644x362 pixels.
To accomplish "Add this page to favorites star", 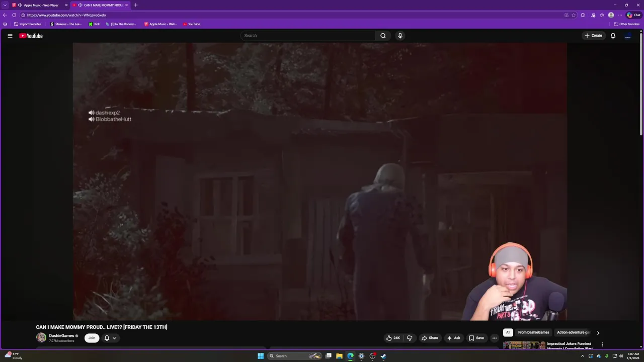I will (x=574, y=15).
